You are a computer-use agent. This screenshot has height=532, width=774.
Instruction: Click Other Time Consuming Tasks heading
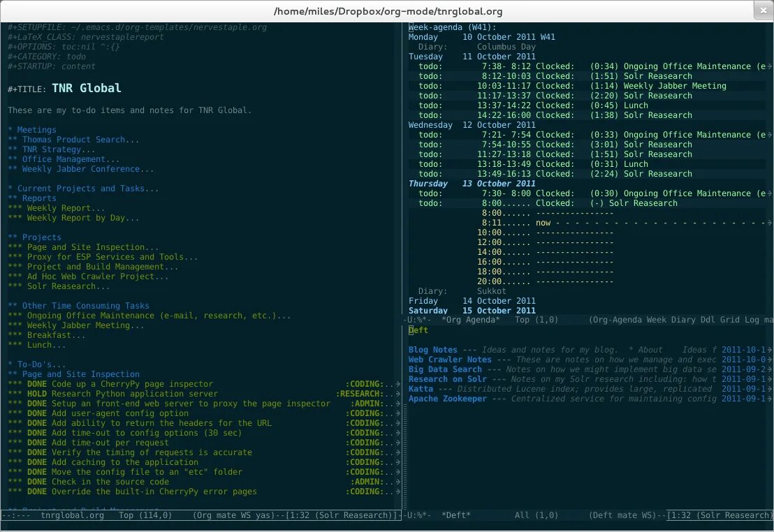pos(79,306)
